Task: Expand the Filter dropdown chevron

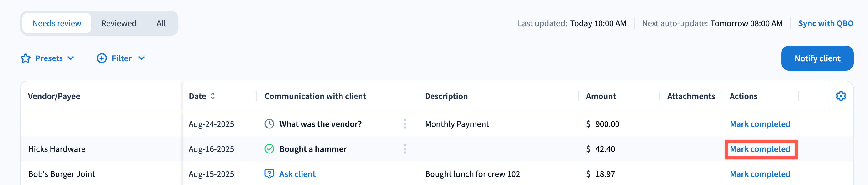Action: (x=142, y=58)
